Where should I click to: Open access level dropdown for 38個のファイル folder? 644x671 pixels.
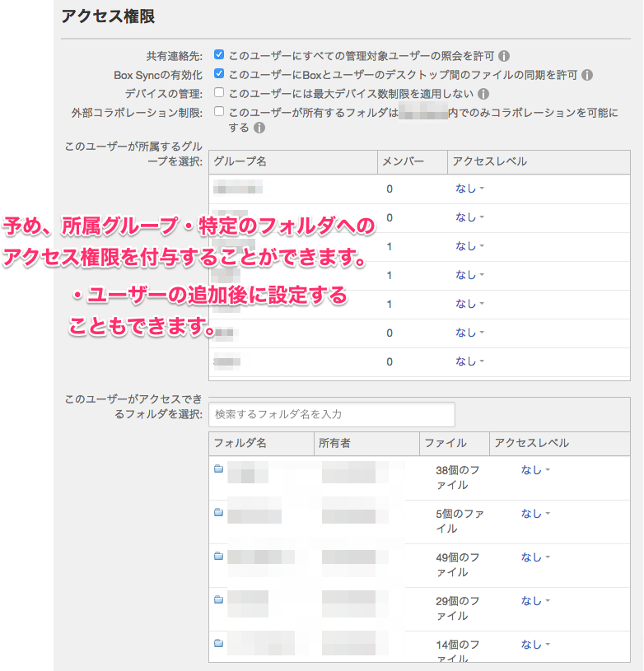535,469
